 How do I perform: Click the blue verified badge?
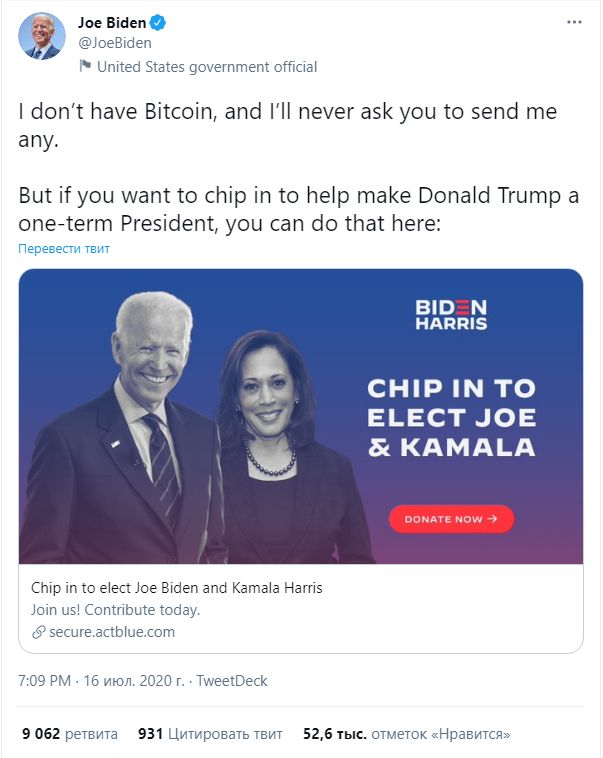(158, 22)
